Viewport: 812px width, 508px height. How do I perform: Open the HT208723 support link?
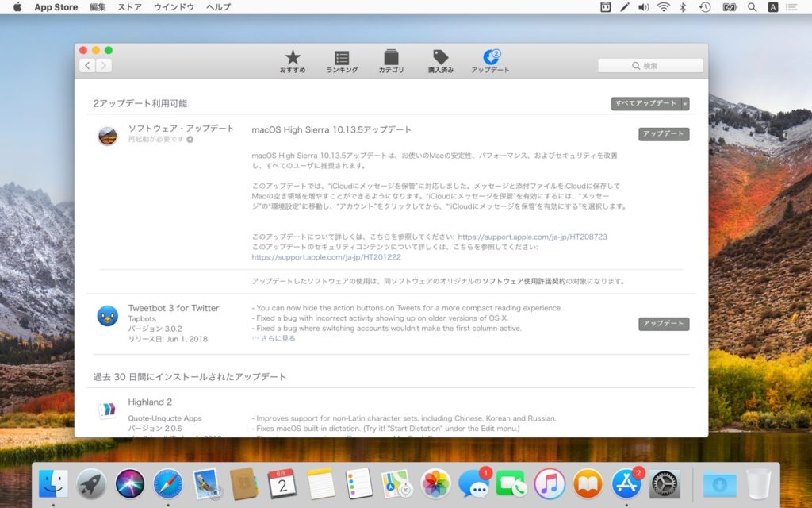[x=532, y=237]
